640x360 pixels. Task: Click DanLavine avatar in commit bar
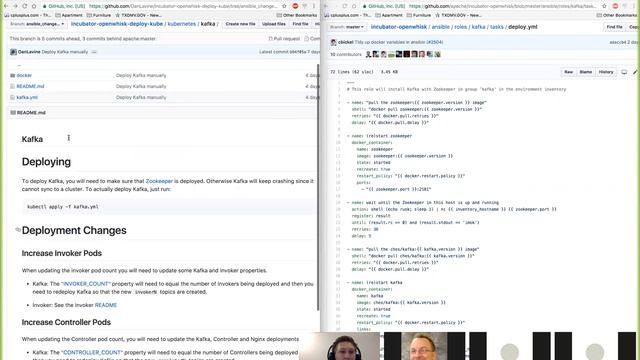[13, 52]
